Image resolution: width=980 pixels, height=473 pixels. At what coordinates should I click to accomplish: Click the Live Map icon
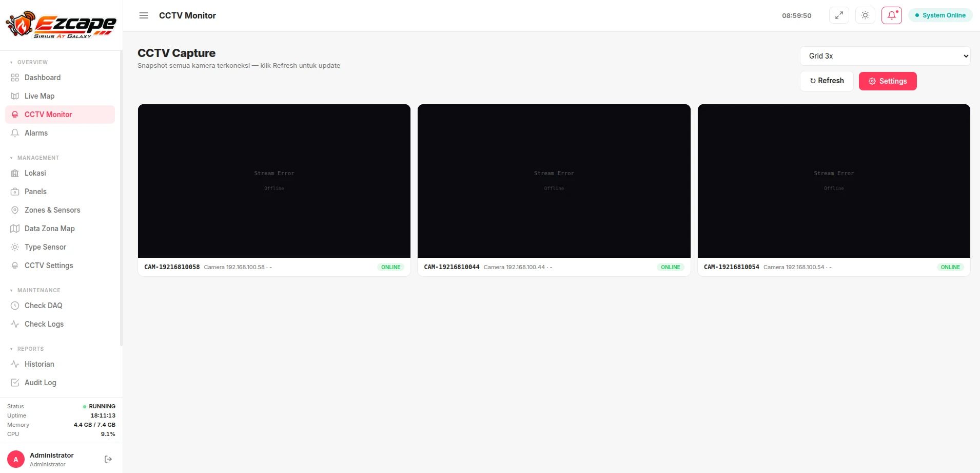tap(15, 96)
